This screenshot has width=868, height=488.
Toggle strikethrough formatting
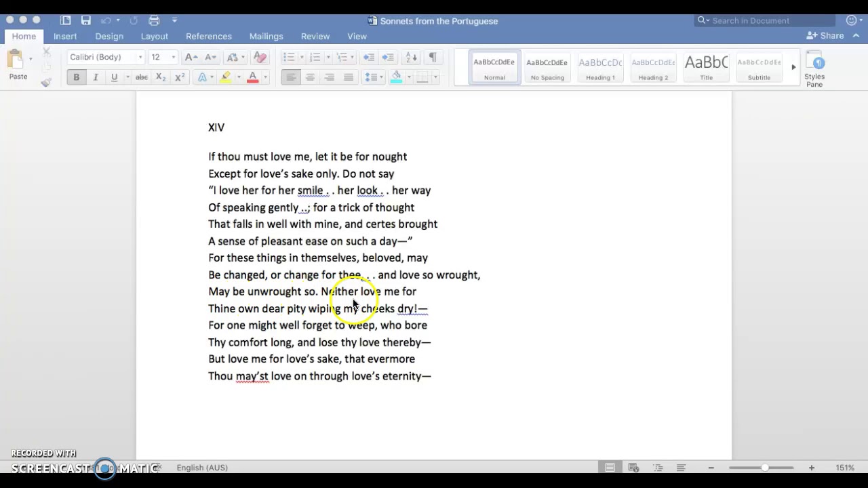tap(141, 77)
